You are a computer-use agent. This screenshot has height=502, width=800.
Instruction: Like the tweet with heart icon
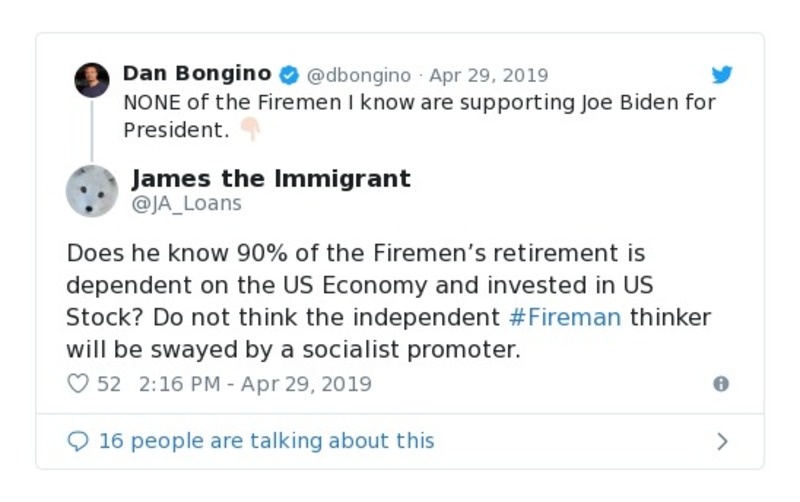[77, 384]
